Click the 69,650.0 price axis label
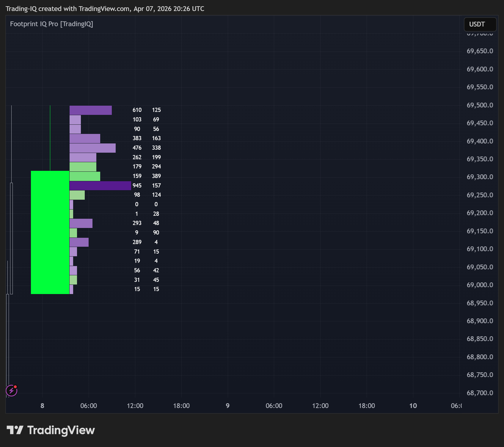504x447 pixels. coord(480,51)
